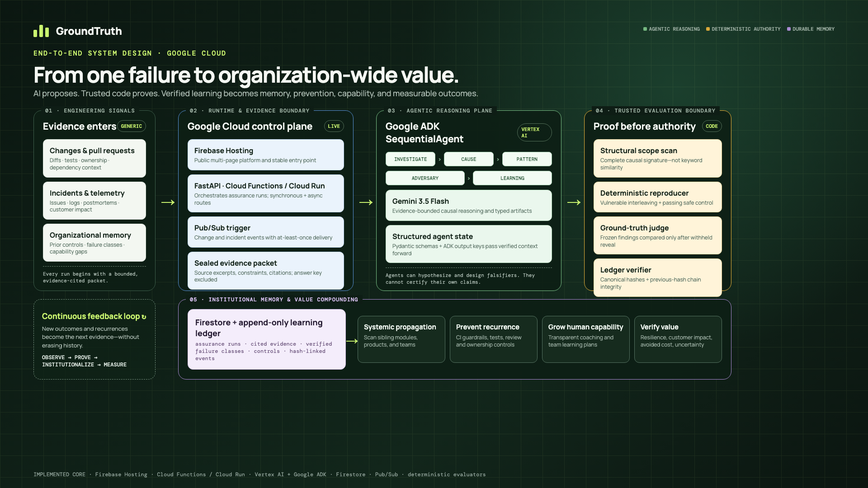
Task: Click the Firebase Hosting card
Action: coord(266,155)
